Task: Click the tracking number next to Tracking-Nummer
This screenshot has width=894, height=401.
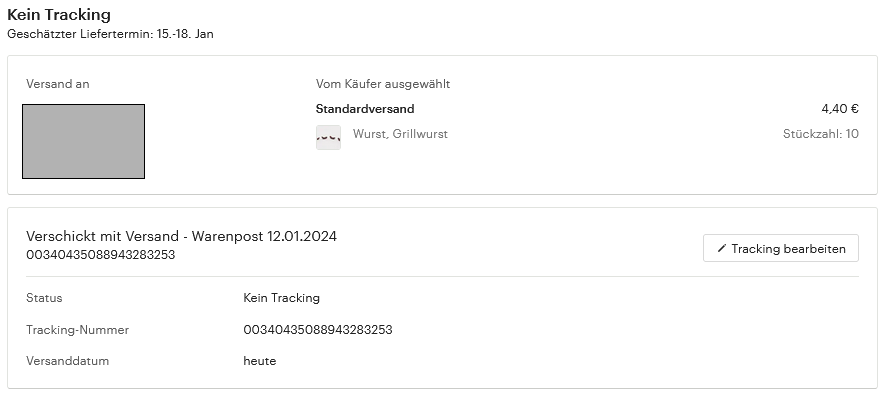Action: coord(318,330)
